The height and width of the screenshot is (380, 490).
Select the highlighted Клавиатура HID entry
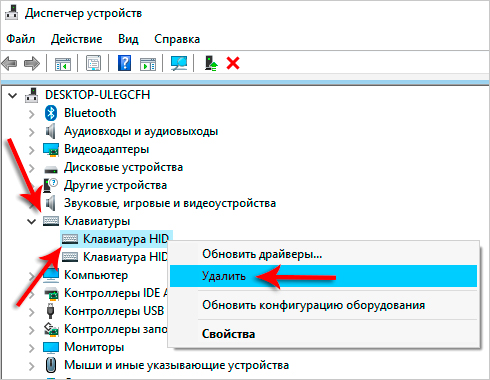(x=126, y=239)
